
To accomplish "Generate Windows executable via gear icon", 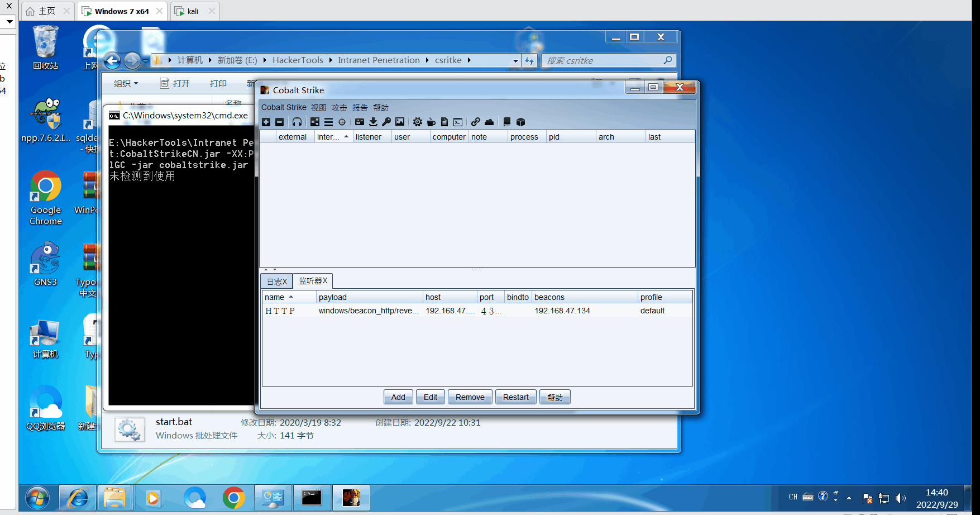I will click(x=418, y=122).
